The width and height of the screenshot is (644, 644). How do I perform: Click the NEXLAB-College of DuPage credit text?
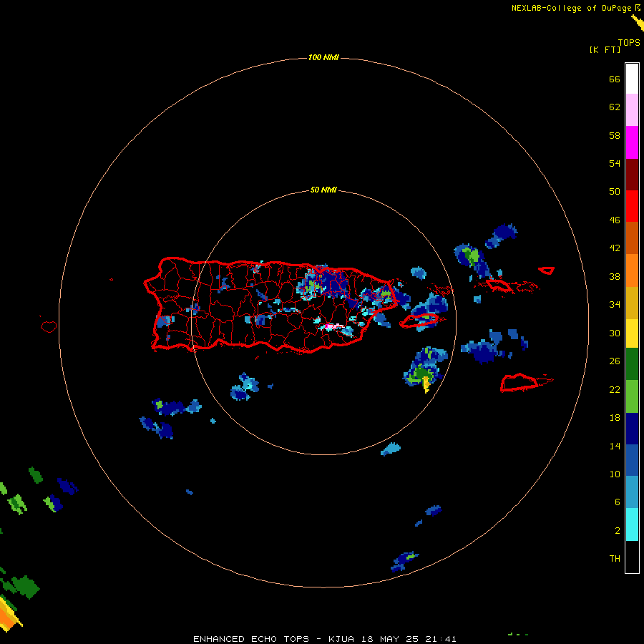coord(571,8)
